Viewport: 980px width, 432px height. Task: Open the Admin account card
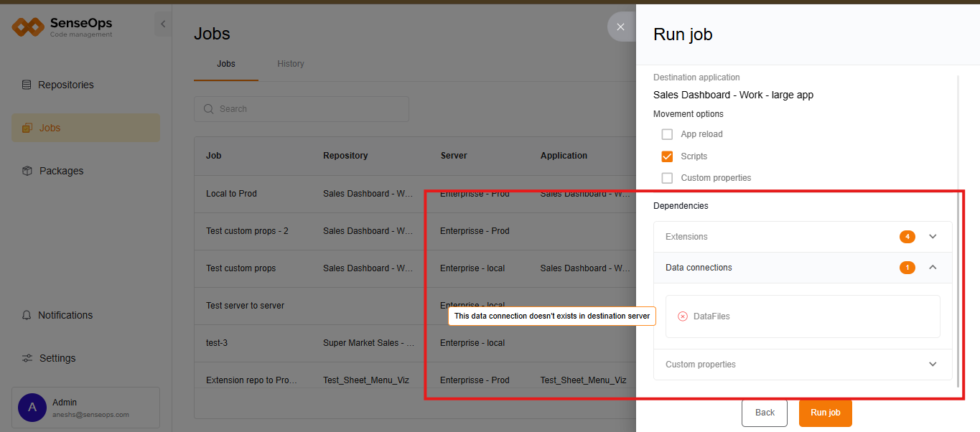coord(85,408)
